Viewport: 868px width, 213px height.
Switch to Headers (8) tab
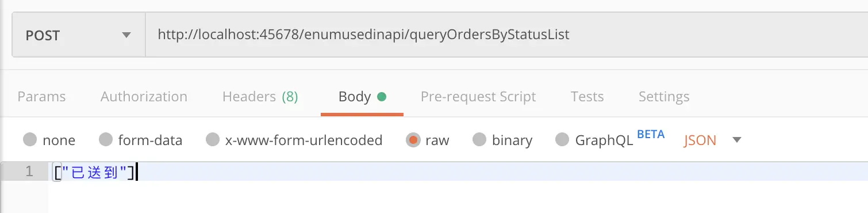tap(260, 97)
